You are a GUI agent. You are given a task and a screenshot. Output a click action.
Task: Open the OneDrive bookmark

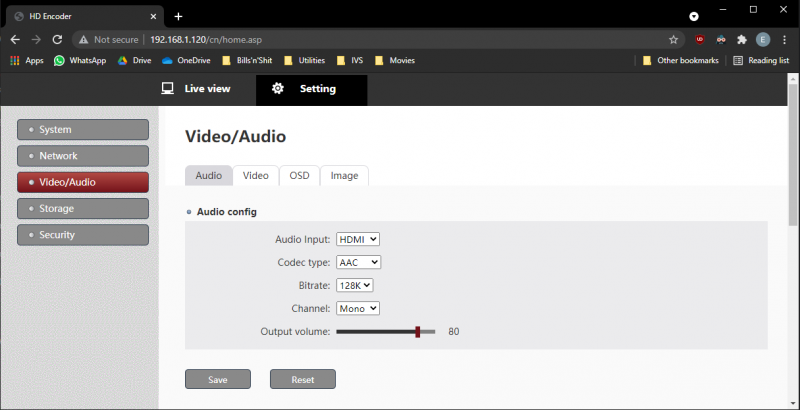(x=186, y=60)
